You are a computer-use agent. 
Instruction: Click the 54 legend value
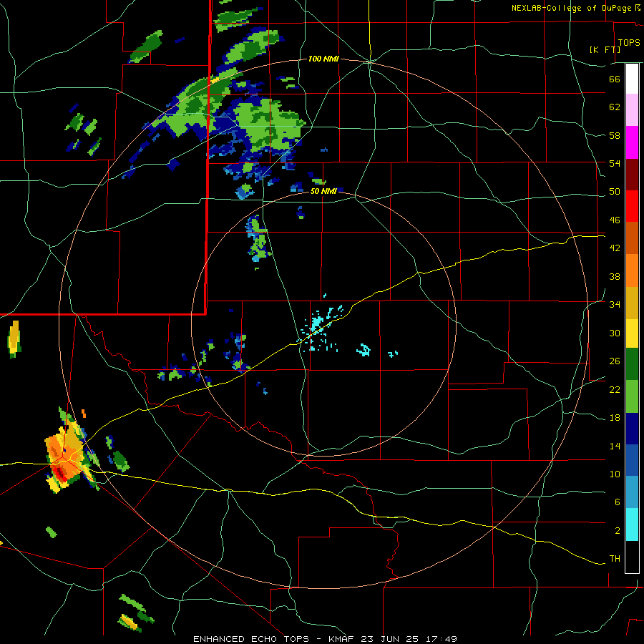[615, 163]
